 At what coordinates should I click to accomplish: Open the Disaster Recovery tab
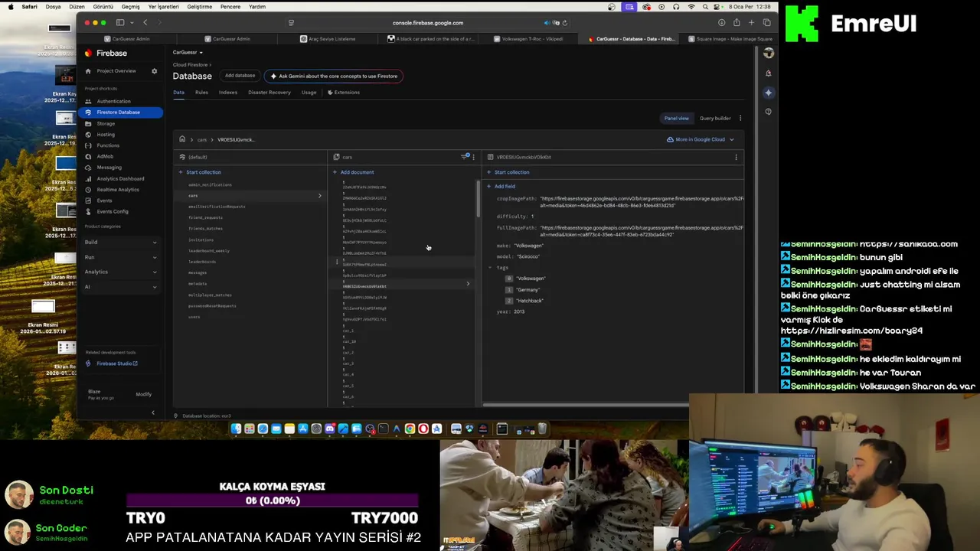(x=269, y=93)
